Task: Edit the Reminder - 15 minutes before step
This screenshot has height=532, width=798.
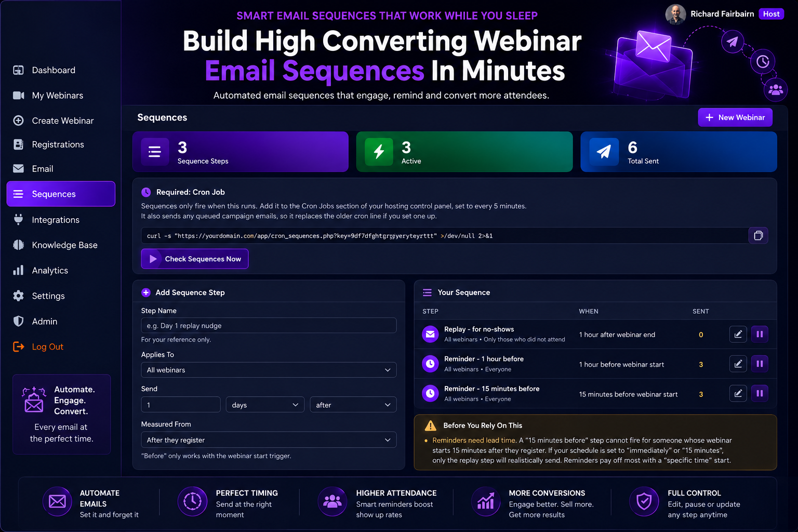Action: click(x=738, y=393)
